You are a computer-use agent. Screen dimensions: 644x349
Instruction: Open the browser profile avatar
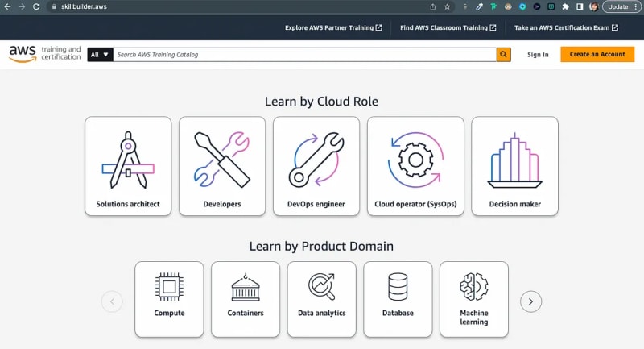(x=593, y=6)
